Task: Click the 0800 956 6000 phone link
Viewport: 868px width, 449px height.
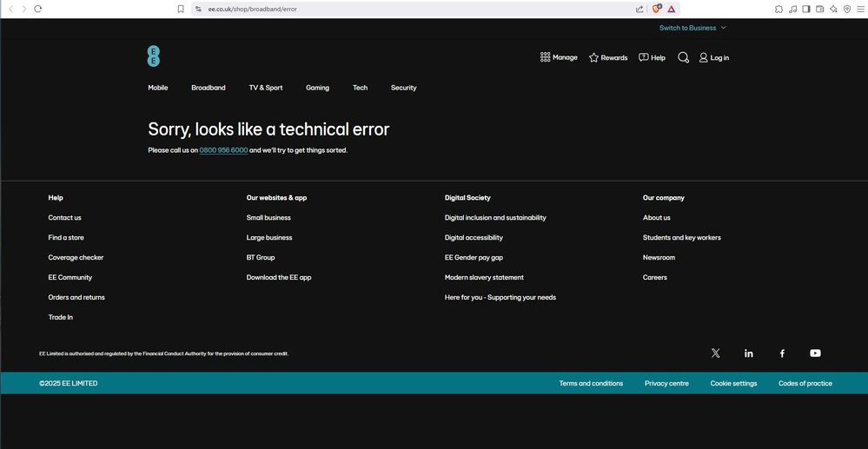Action: click(223, 150)
